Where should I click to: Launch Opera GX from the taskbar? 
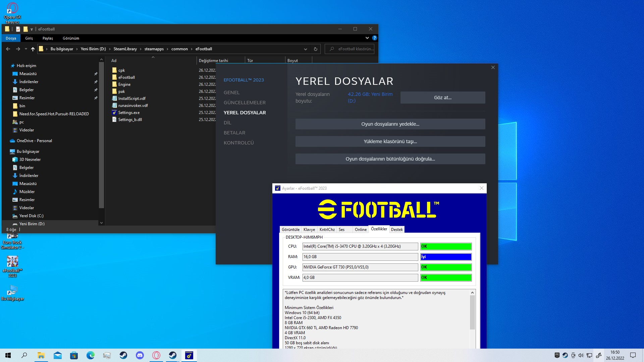pos(156,355)
